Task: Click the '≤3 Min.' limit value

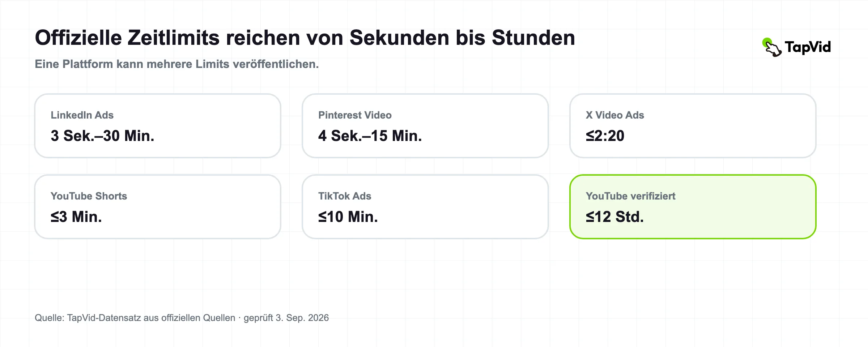Action: point(76,217)
